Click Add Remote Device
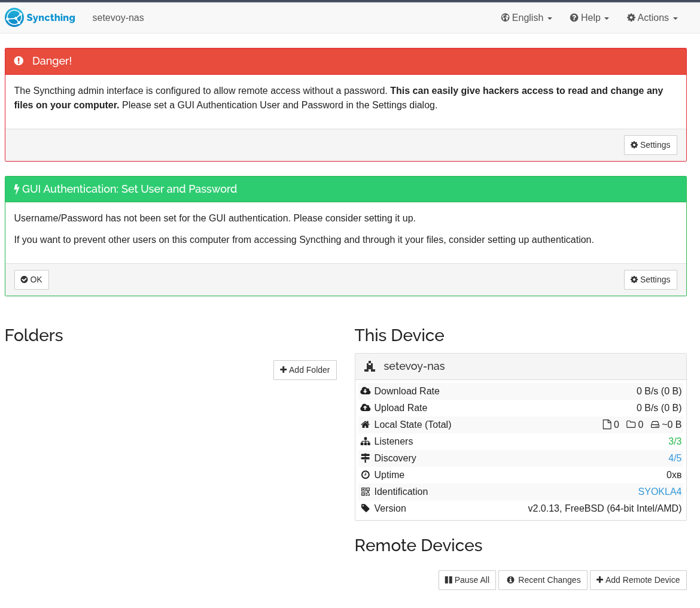 [x=638, y=580]
